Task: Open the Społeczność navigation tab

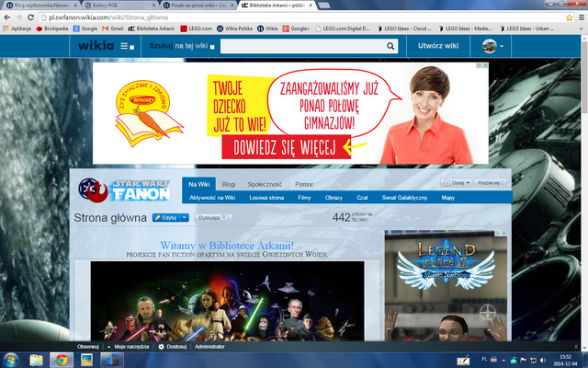Action: [x=265, y=184]
